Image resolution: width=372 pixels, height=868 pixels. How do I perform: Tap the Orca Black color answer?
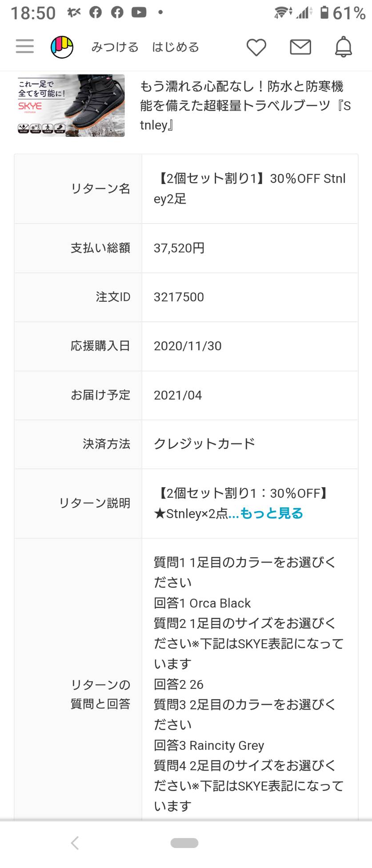pos(202,603)
